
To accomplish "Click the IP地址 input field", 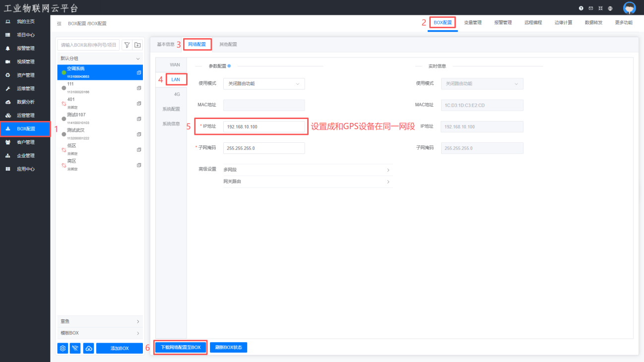I will (x=264, y=126).
